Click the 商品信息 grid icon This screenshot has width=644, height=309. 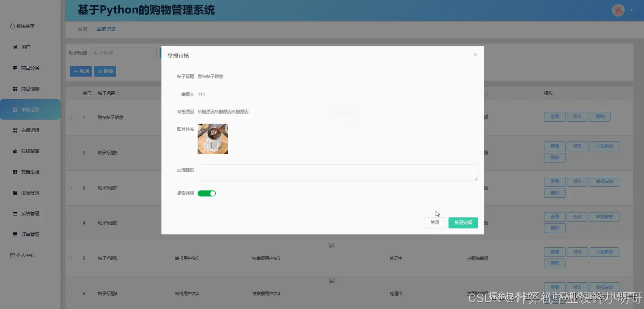click(14, 89)
